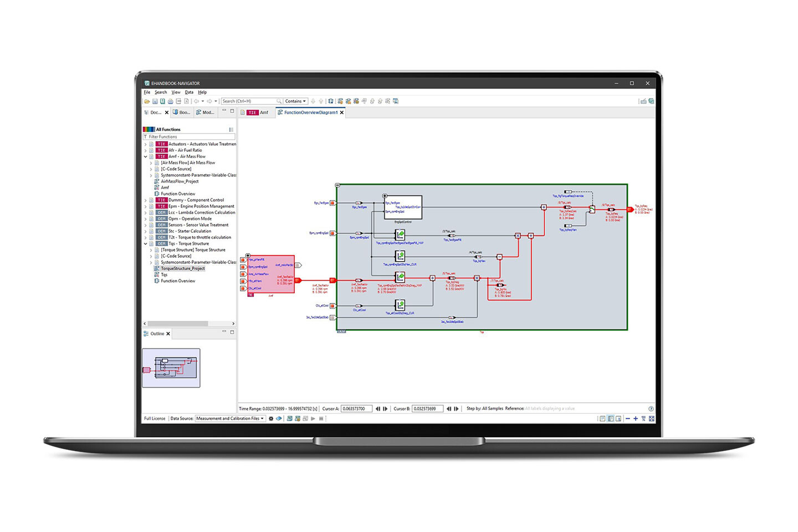Click the Outline diagram thumbnail
The width and height of the screenshot is (798, 532).
[171, 368]
